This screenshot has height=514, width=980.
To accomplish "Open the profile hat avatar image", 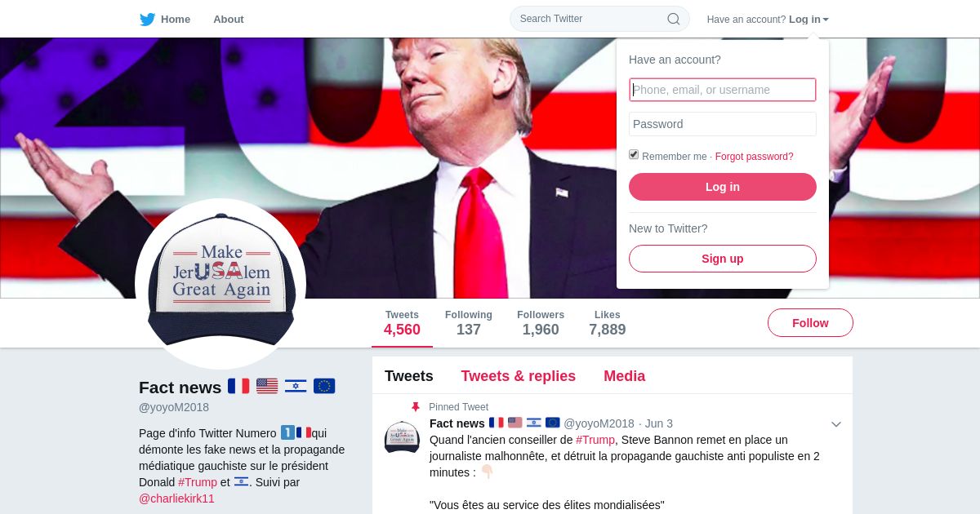I will 220,284.
